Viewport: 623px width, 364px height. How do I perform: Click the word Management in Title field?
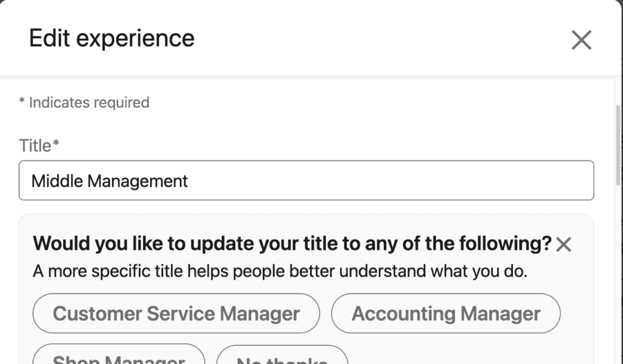137,182
